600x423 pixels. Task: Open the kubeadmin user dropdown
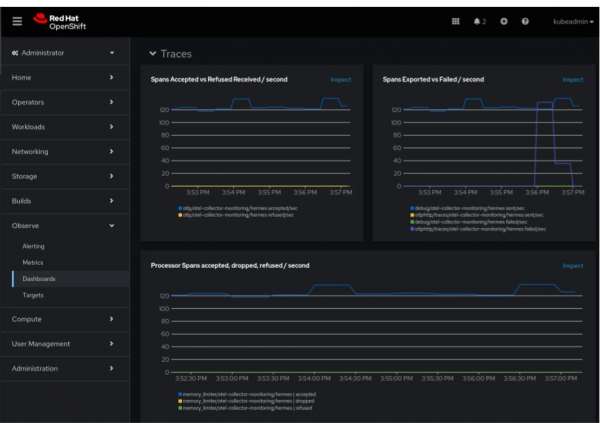[x=570, y=21]
